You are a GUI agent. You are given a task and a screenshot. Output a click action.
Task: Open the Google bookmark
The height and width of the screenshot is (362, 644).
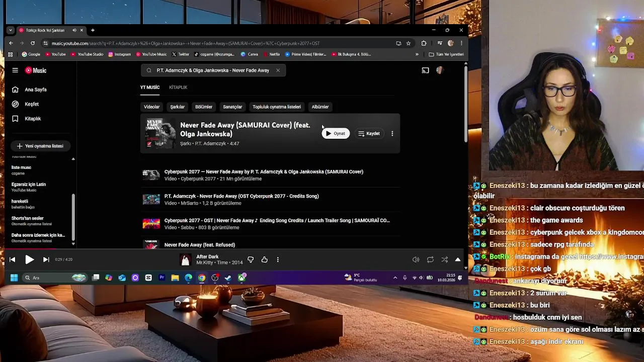pos(31,54)
